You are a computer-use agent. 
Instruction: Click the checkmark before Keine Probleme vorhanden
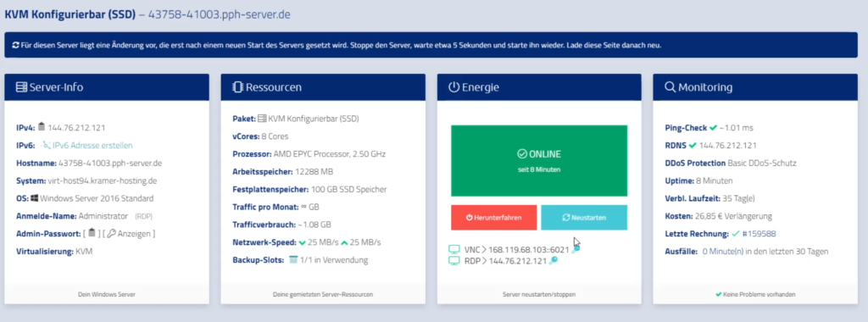click(x=719, y=294)
